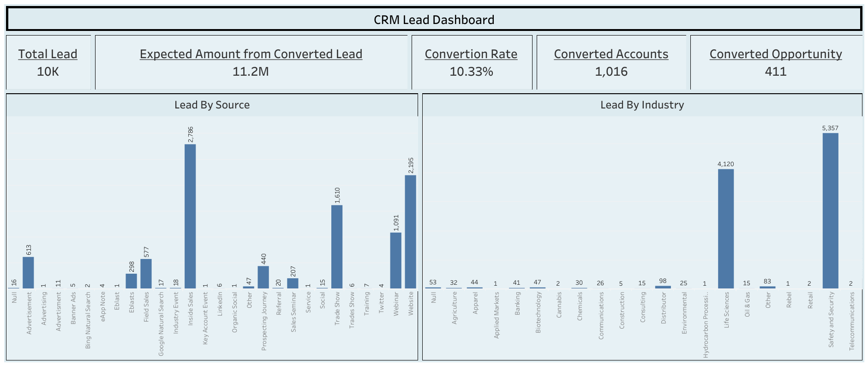868x366 pixels.
Task: Click the Webinar axis label
Action: (x=396, y=304)
